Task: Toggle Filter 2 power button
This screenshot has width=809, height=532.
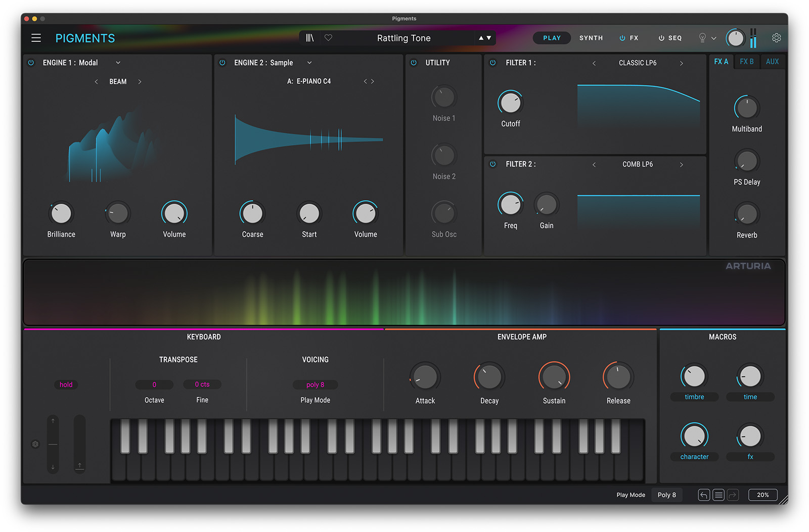Action: pos(492,164)
